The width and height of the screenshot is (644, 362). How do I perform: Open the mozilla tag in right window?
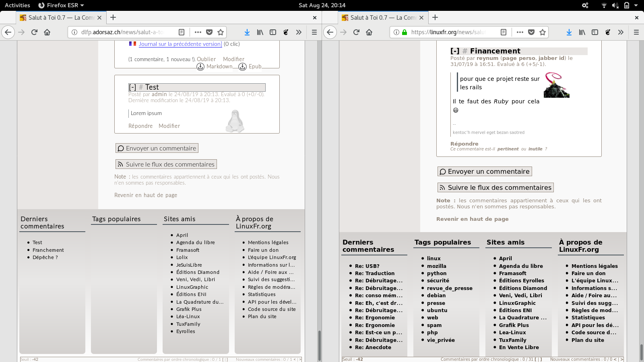(x=437, y=266)
